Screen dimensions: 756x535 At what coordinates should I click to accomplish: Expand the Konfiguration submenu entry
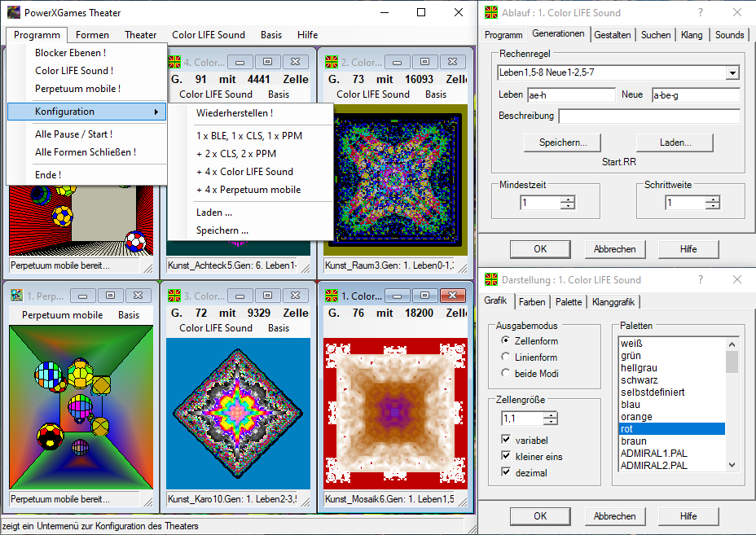pos(87,112)
